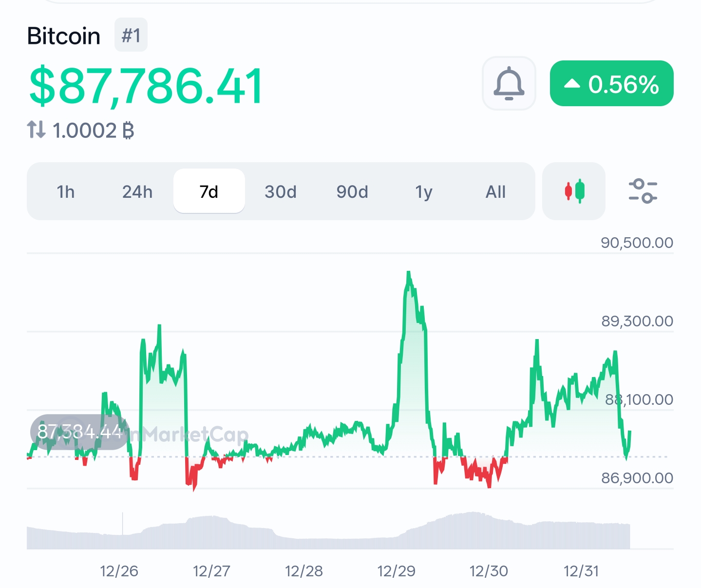This screenshot has height=588, width=701.
Task: Select the 7d time range
Action: 209,192
